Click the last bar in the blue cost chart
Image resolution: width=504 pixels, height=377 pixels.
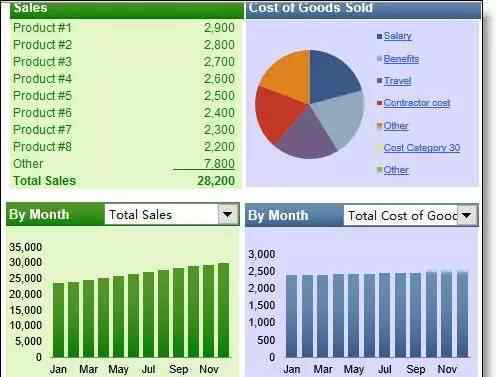point(462,315)
